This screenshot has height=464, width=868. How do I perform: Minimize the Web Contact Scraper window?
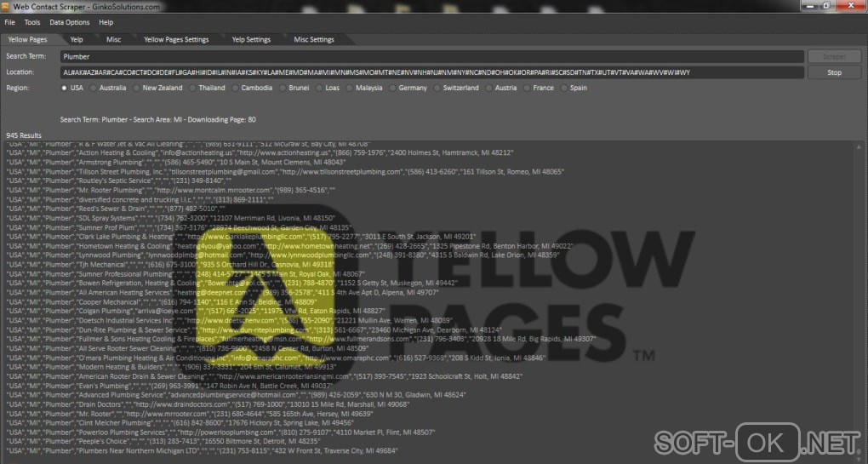[810, 6]
